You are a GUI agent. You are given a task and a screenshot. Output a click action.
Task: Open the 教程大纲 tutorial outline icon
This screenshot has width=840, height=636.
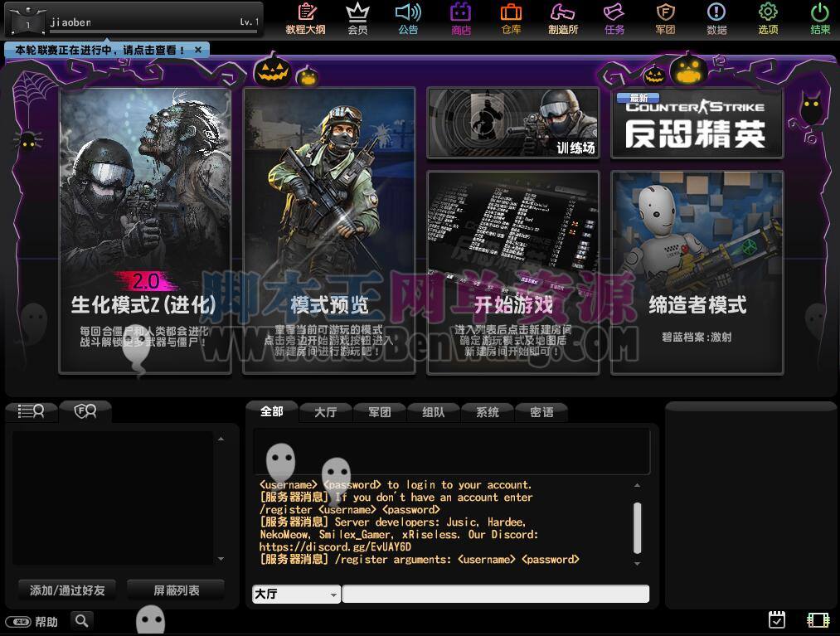point(305,19)
